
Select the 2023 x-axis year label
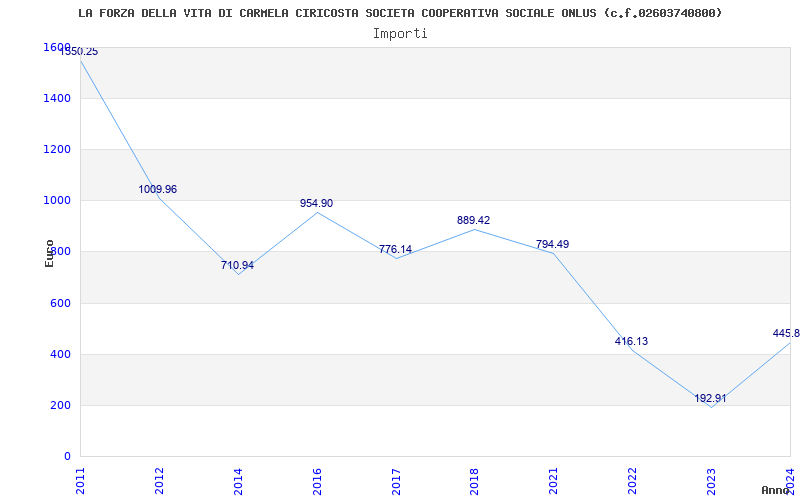[x=712, y=482]
